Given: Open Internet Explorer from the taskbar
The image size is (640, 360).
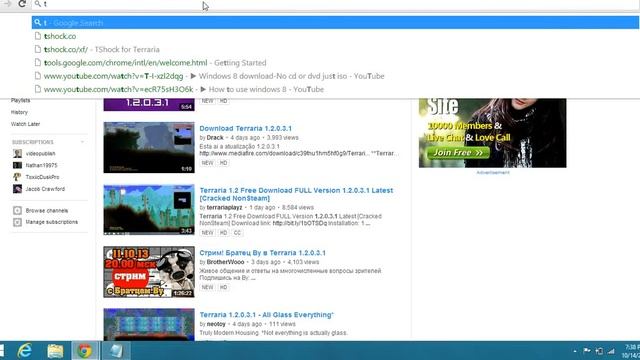Looking at the screenshot, I should (25, 351).
